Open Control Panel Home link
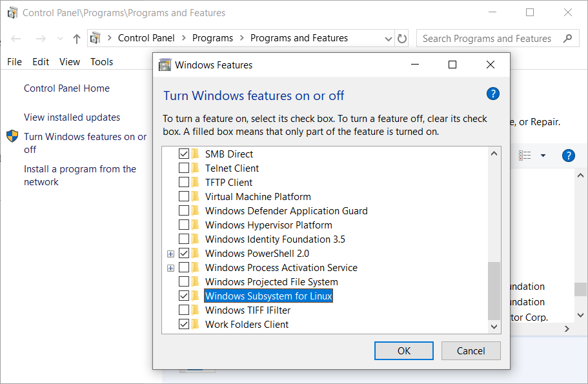The width and height of the screenshot is (588, 384). tap(66, 88)
